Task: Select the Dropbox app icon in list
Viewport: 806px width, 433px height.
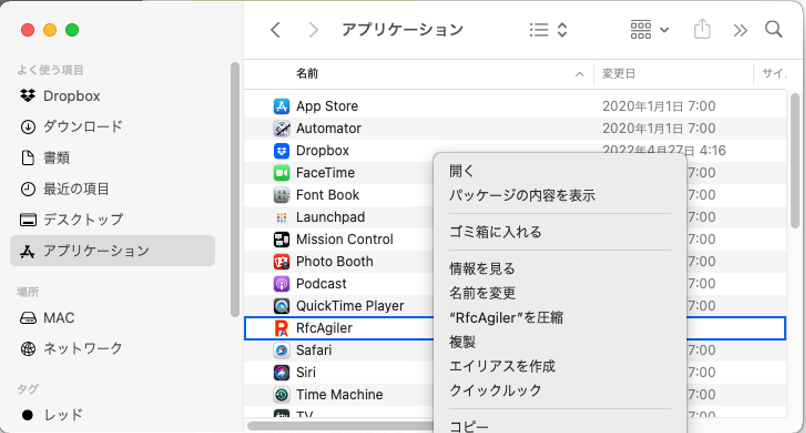Action: coord(281,151)
